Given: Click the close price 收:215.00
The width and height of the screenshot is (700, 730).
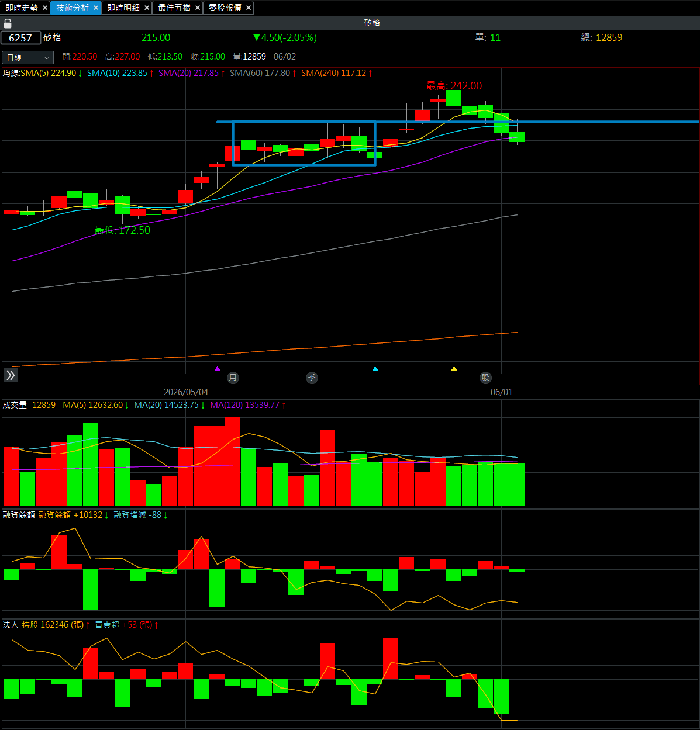Looking at the screenshot, I should [208, 57].
